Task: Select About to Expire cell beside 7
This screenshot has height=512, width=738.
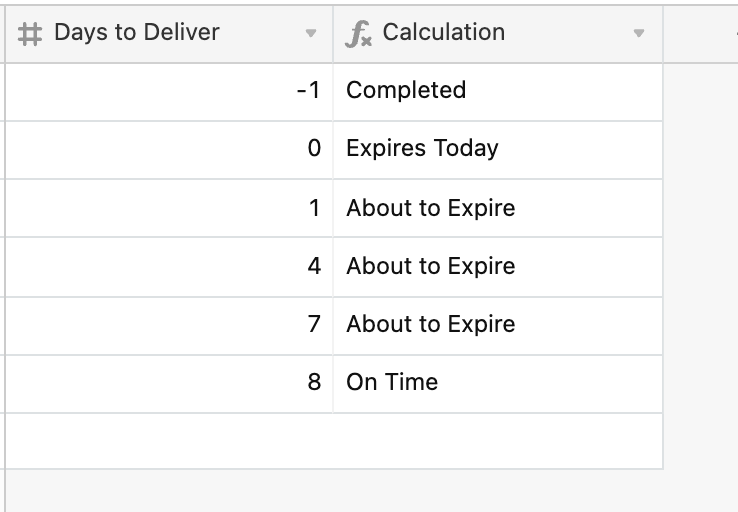Action: 498,326
